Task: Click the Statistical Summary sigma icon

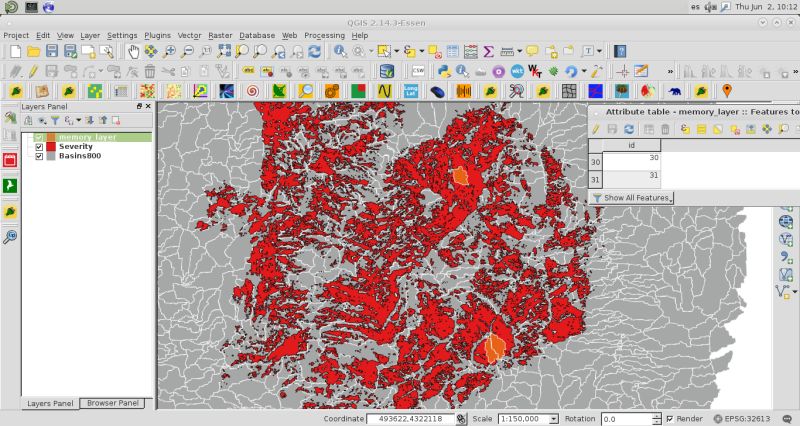Action: (x=488, y=51)
